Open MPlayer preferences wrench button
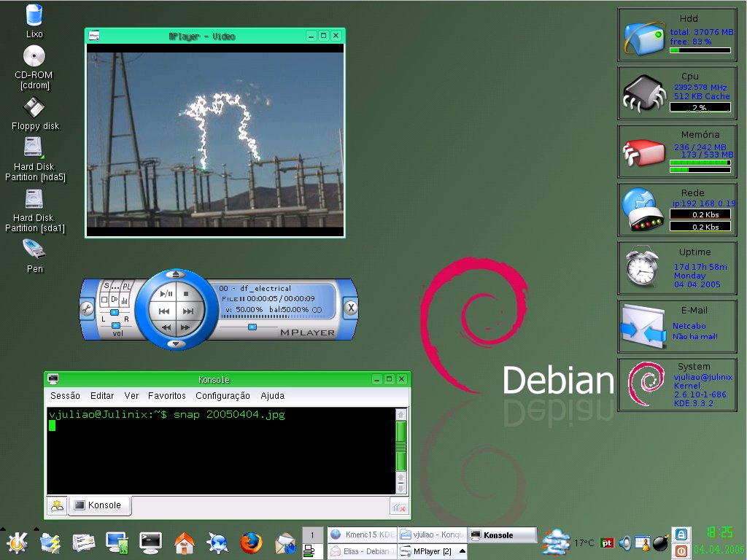The image size is (747, 560). tap(87, 309)
